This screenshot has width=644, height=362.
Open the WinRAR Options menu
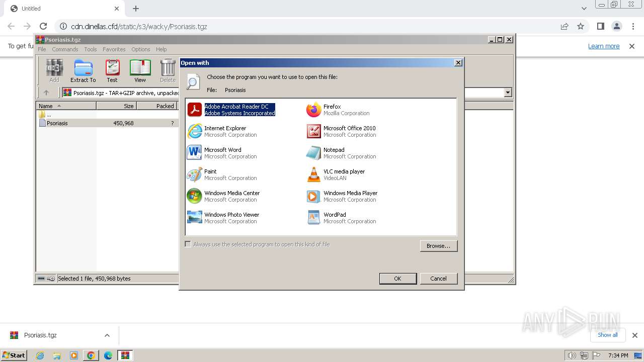[141, 49]
